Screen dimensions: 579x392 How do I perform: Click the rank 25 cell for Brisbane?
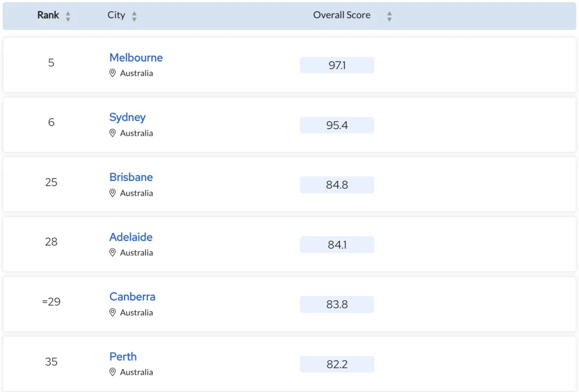coord(51,182)
